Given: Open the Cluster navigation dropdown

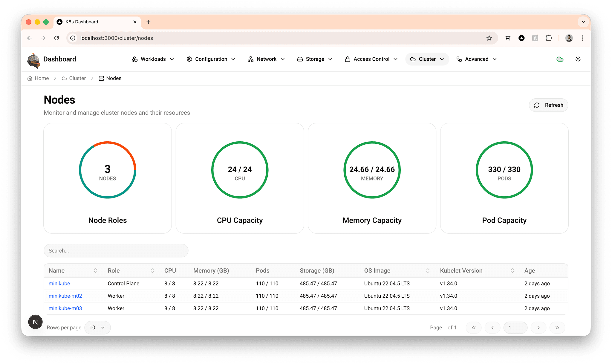Looking at the screenshot, I should pos(427,59).
